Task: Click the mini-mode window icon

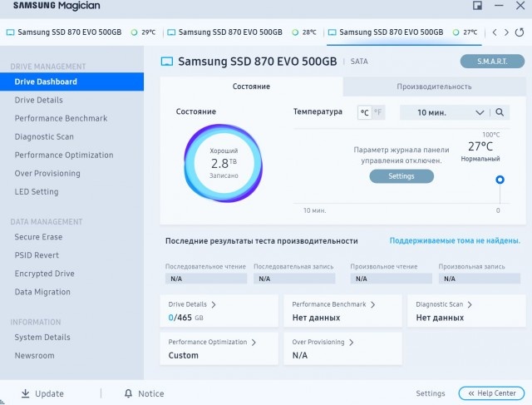Action: (x=477, y=6)
